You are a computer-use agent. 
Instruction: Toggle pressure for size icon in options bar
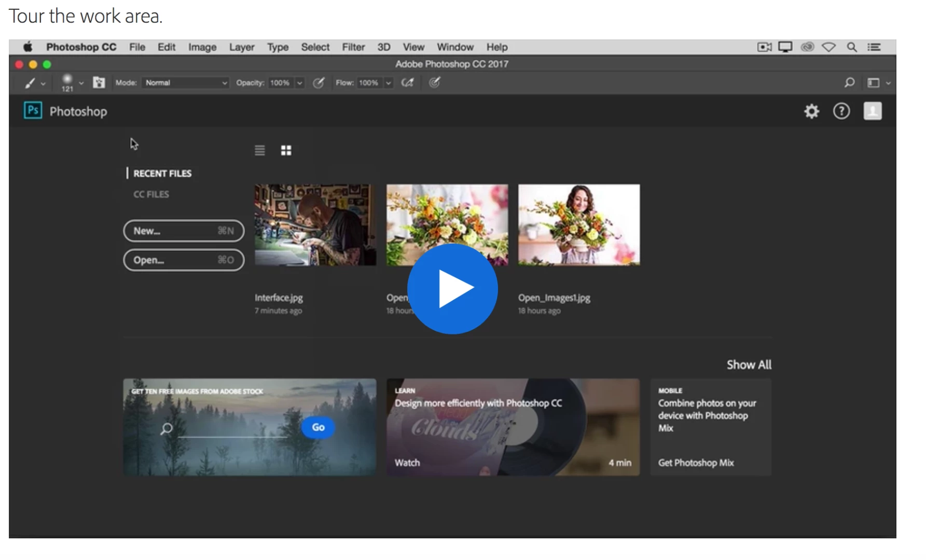[x=435, y=82]
